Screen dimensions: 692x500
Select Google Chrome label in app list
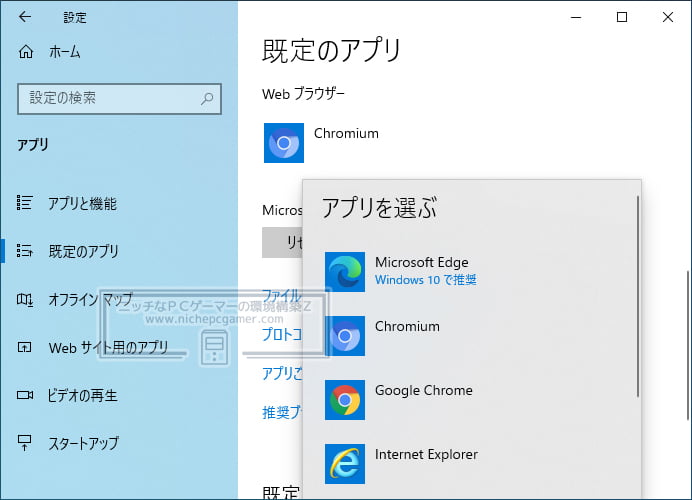[x=424, y=390]
